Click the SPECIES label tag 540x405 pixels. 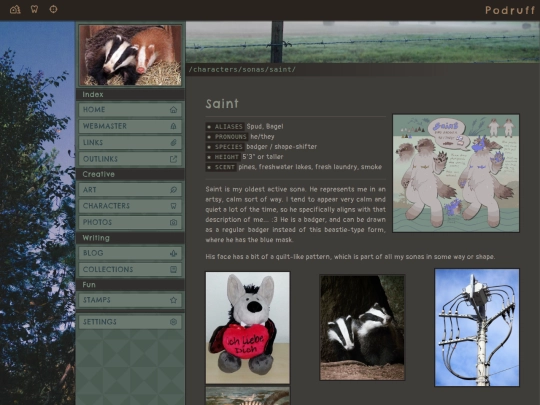225,147
